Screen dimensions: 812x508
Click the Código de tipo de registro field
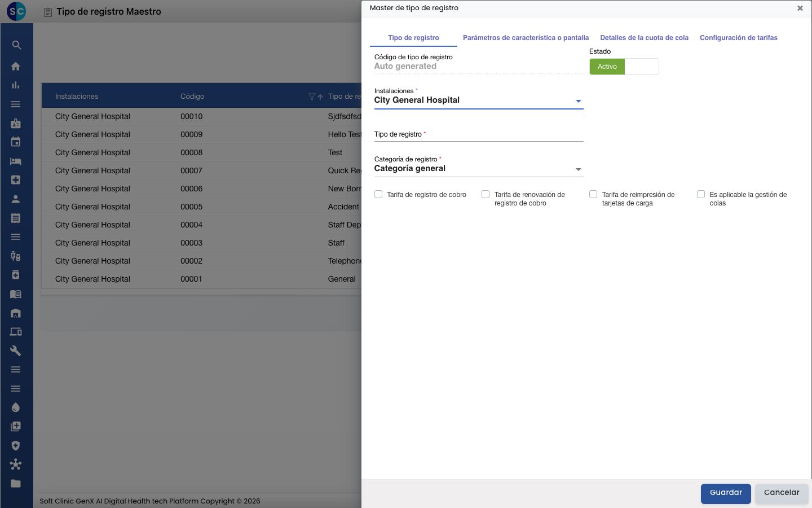pos(479,66)
